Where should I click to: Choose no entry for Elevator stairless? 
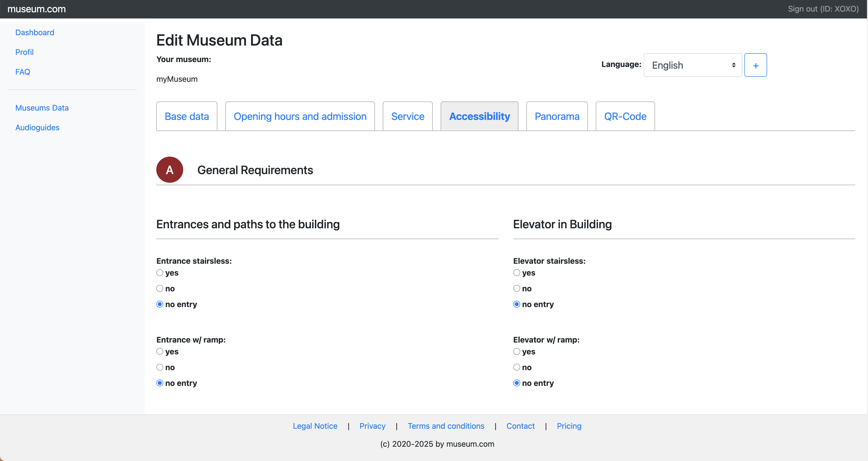pyautogui.click(x=516, y=304)
